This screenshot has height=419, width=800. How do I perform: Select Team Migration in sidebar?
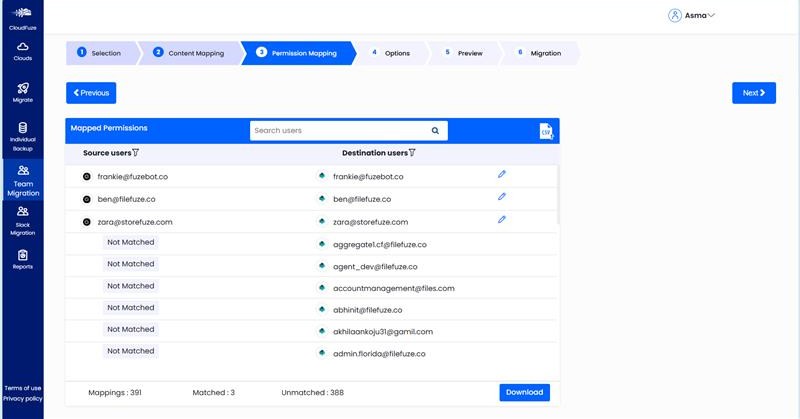(x=23, y=181)
